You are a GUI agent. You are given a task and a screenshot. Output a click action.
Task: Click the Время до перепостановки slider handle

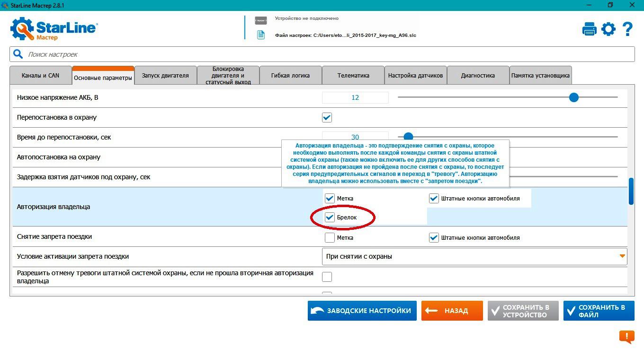pyautogui.click(x=408, y=137)
